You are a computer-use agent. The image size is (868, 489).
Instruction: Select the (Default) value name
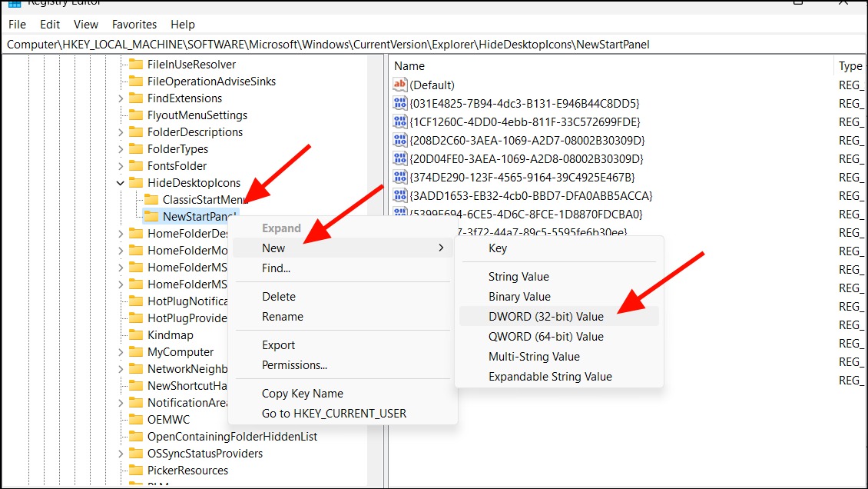coord(432,85)
